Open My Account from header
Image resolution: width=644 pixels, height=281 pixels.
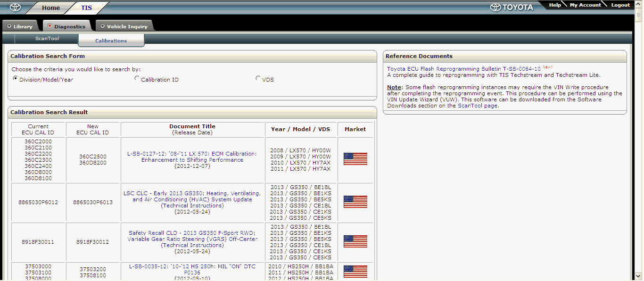pyautogui.click(x=585, y=5)
